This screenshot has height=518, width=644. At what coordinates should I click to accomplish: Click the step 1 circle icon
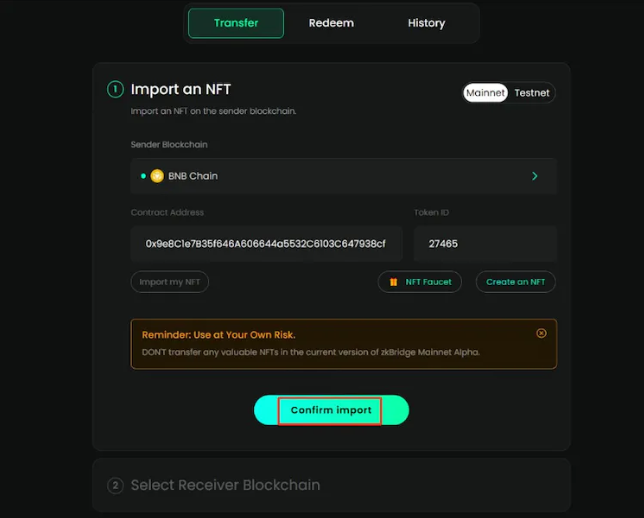pyautogui.click(x=115, y=89)
